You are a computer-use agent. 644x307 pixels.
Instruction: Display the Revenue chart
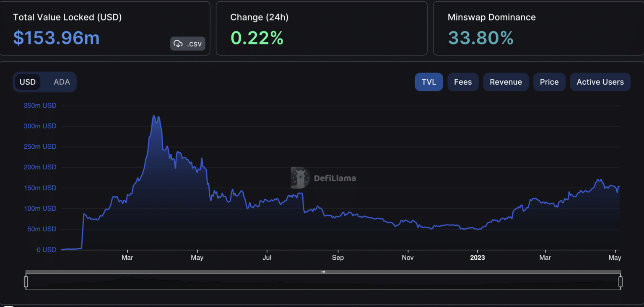pyautogui.click(x=506, y=82)
